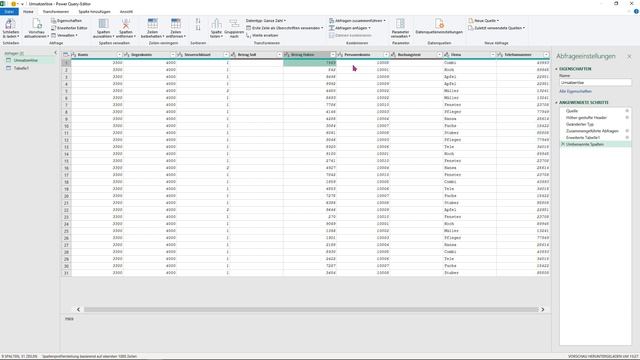This screenshot has height=360, width=640.
Task: Open the Verwalten dropdown
Action: click(64, 35)
